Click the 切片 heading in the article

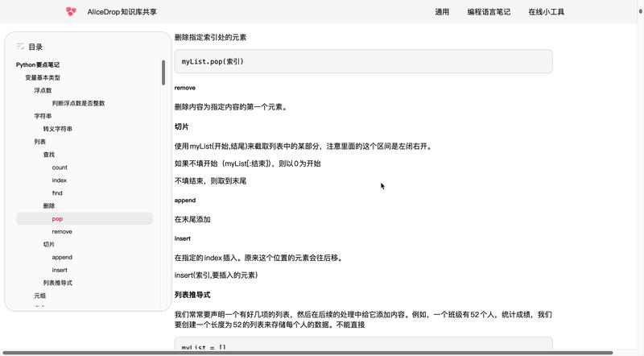[x=182, y=126]
